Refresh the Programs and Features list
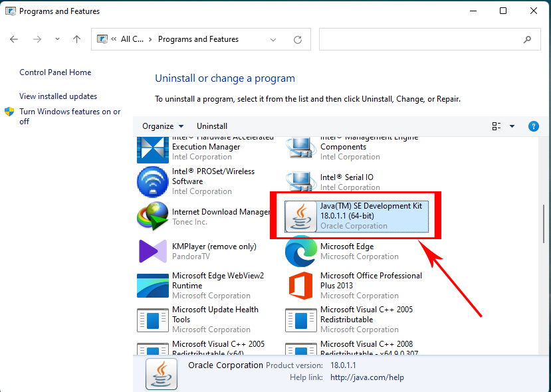The width and height of the screenshot is (551, 392). pyautogui.click(x=298, y=40)
